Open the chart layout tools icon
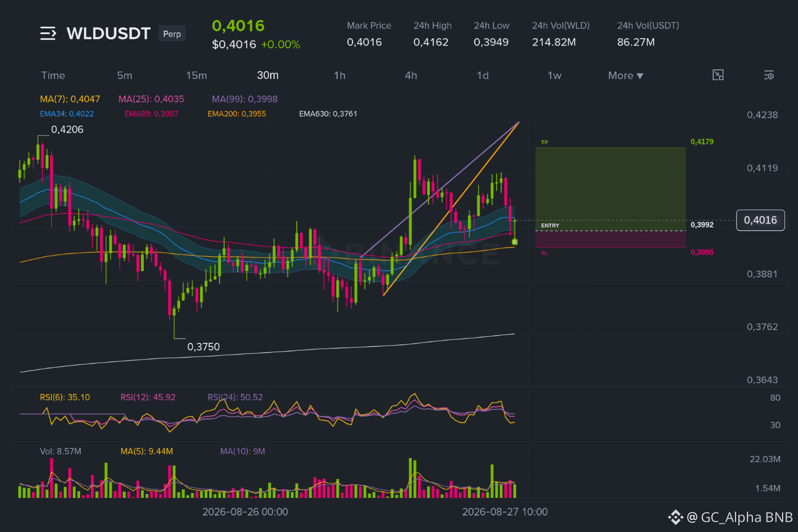This screenshot has width=798, height=532. coord(718,75)
